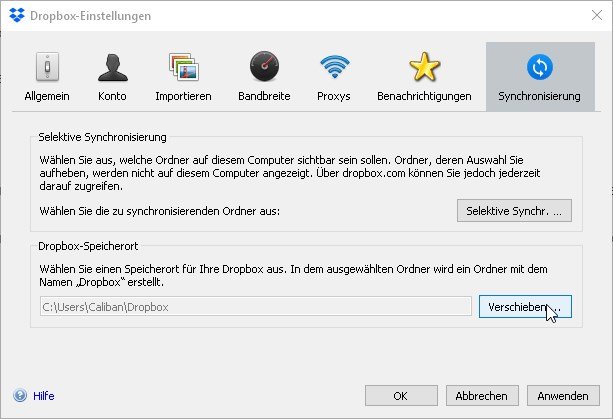Switch to the Proxys tab label
The height and width of the screenshot is (419, 613).
(333, 96)
